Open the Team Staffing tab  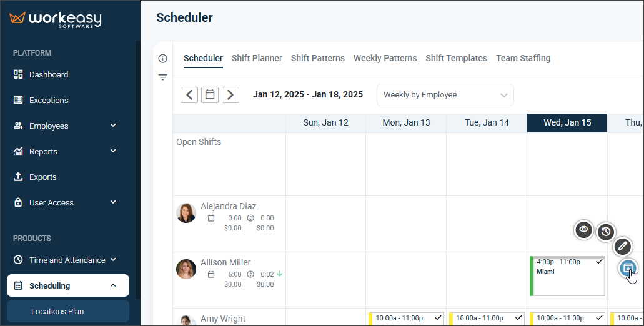click(523, 58)
